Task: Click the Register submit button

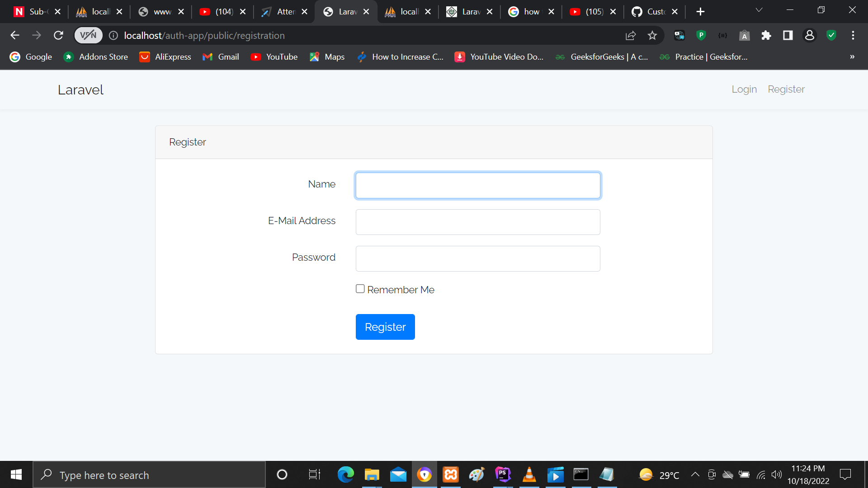Action: click(385, 327)
